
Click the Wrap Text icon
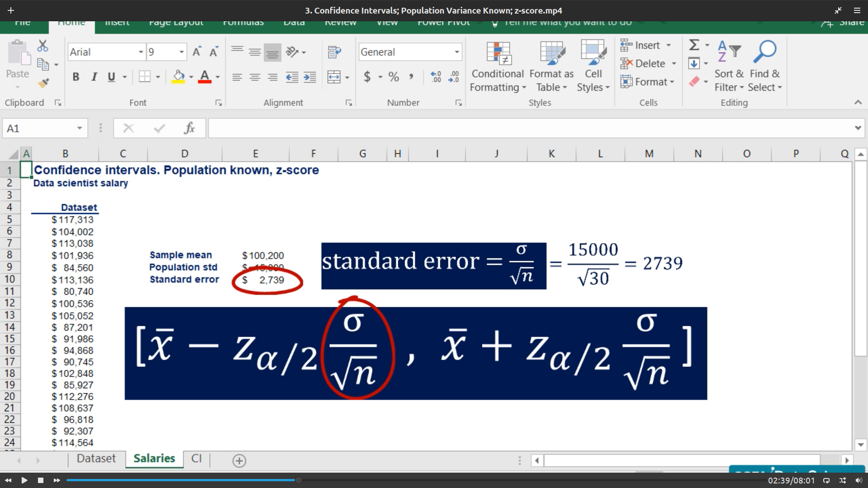(x=334, y=52)
